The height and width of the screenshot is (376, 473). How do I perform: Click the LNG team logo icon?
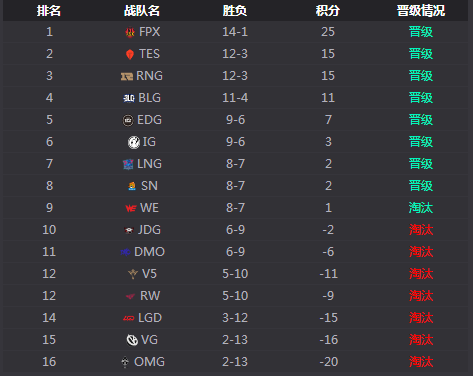[128, 164]
